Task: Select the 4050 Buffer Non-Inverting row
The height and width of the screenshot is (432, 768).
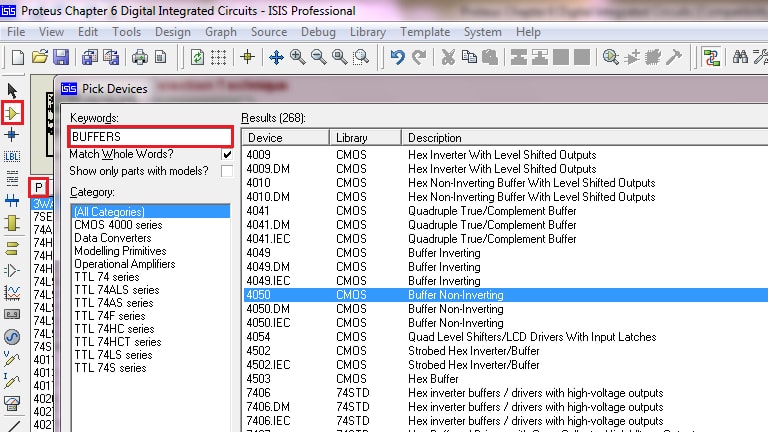Action: point(450,296)
